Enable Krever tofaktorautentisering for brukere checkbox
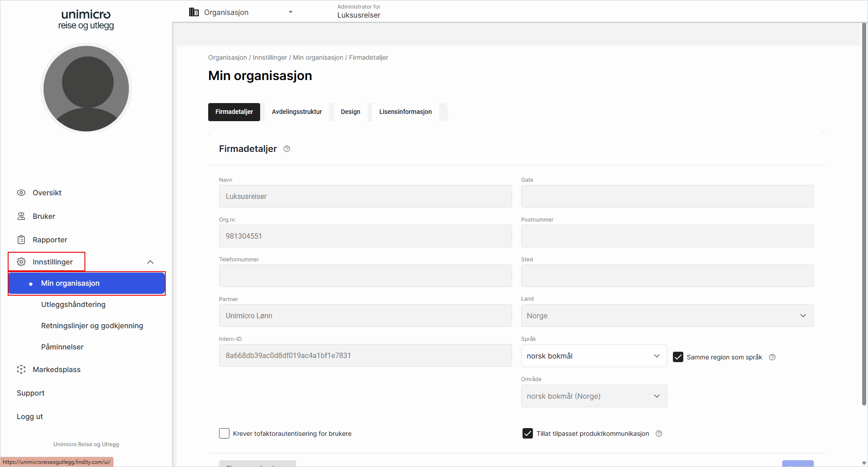Viewport: 868px width, 467px height. [x=224, y=434]
